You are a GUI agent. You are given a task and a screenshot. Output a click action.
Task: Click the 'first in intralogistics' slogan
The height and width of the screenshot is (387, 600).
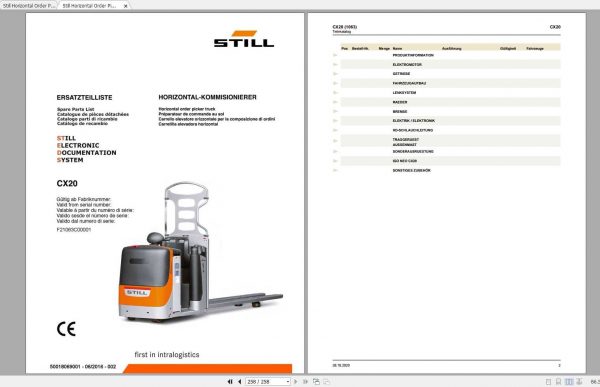167,355
